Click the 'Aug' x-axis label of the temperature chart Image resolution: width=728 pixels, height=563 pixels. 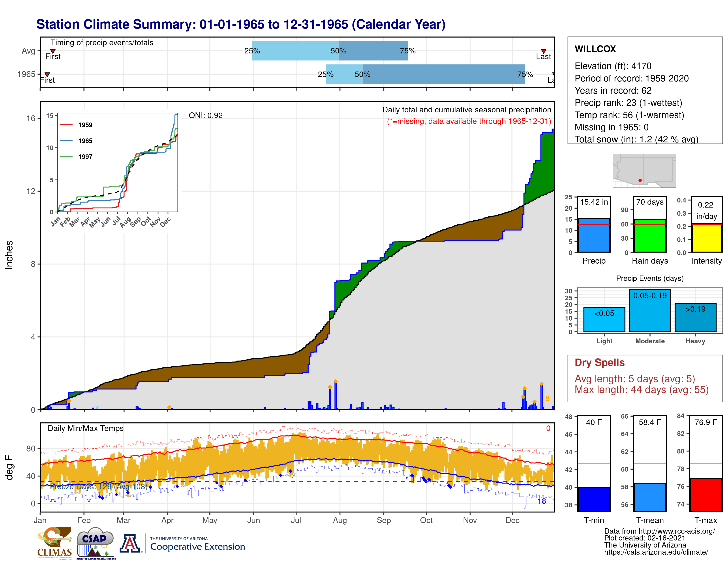pos(340,520)
